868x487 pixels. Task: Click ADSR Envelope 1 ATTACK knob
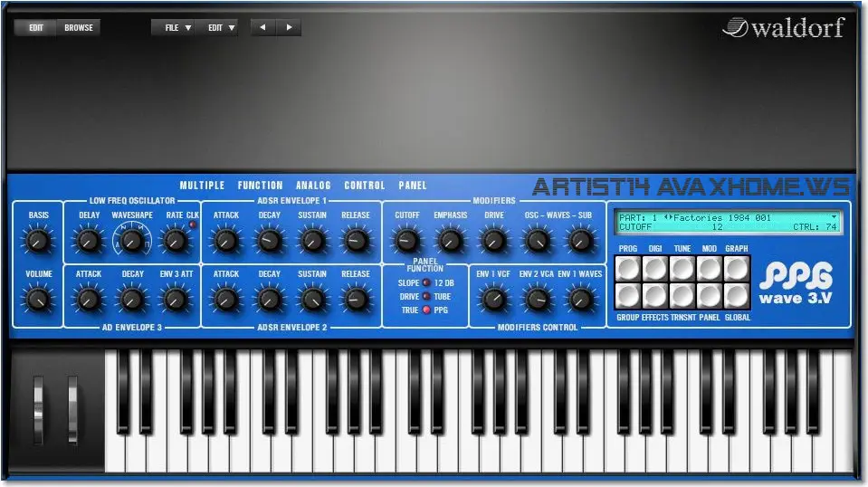[x=226, y=241]
